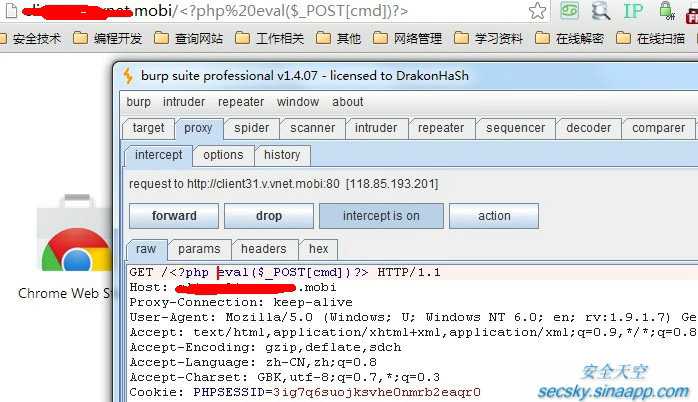Click the Accept-Language header line
The image size is (698, 402).
coord(253,363)
